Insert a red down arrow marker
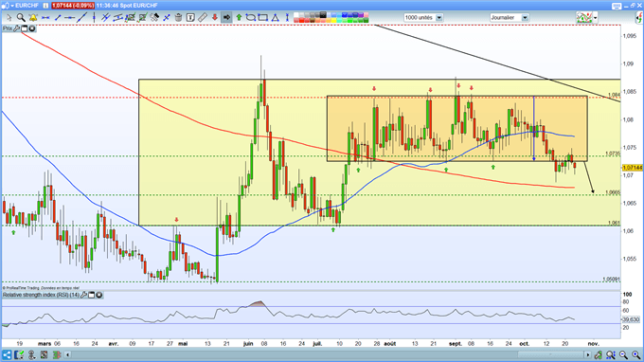 tap(214, 17)
